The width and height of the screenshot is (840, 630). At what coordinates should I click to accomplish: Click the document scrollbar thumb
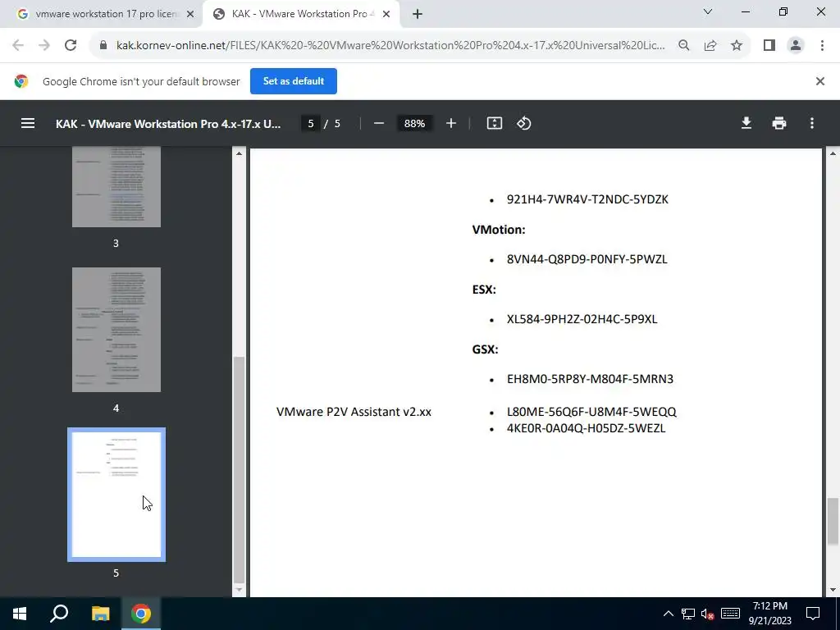(x=832, y=521)
